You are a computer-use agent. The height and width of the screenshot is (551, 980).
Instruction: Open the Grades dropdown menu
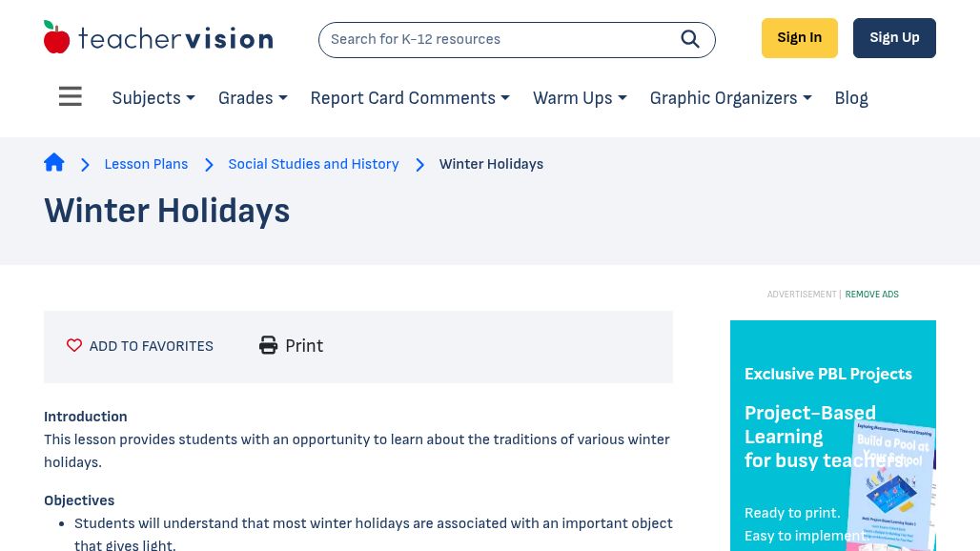tap(253, 98)
